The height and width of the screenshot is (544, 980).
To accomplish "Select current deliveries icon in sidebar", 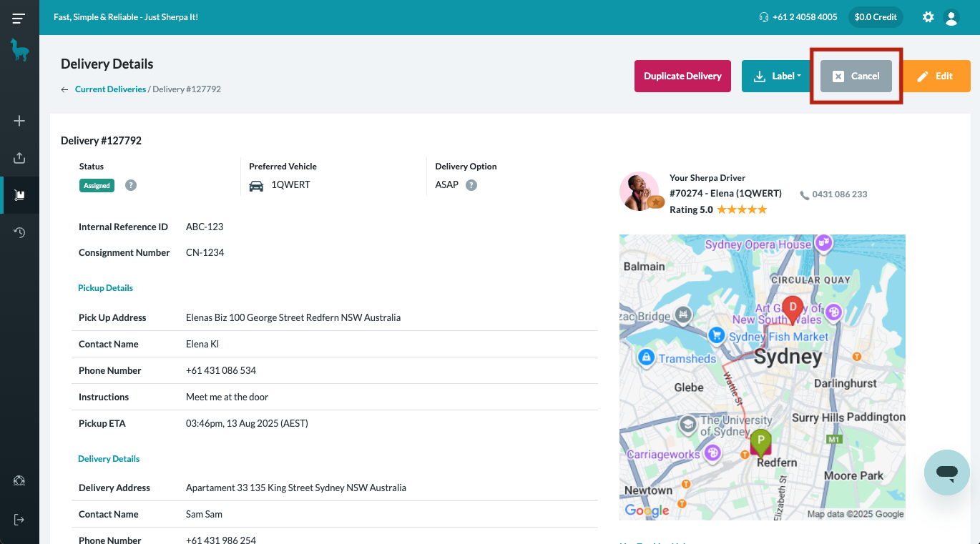I will coord(19,195).
